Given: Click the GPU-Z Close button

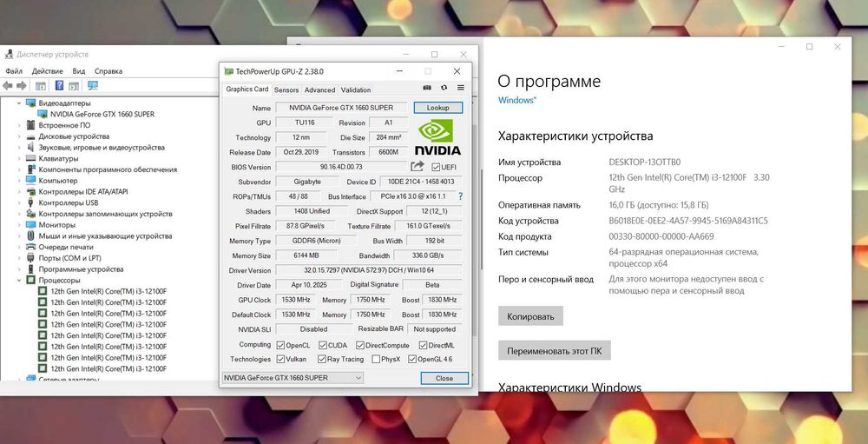Looking at the screenshot, I should pyautogui.click(x=444, y=378).
